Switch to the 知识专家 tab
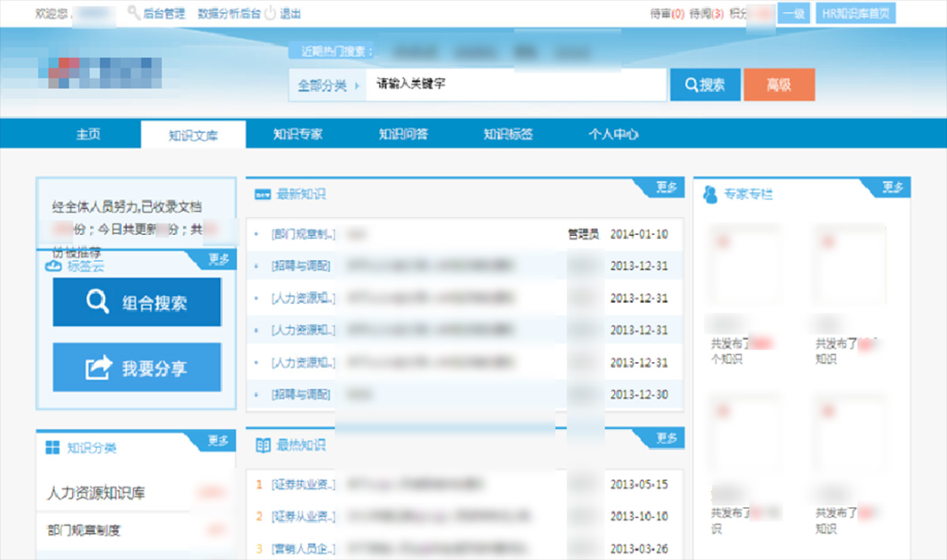This screenshot has height=560, width=947. (298, 135)
